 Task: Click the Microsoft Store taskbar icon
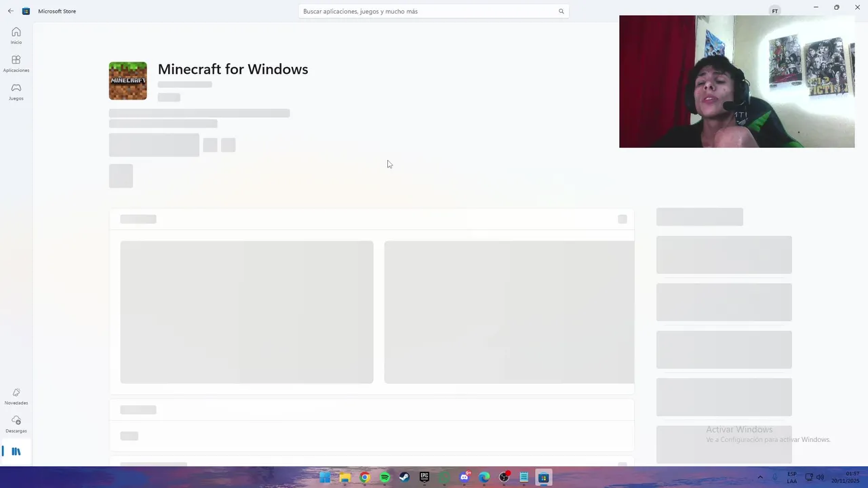[543, 478]
